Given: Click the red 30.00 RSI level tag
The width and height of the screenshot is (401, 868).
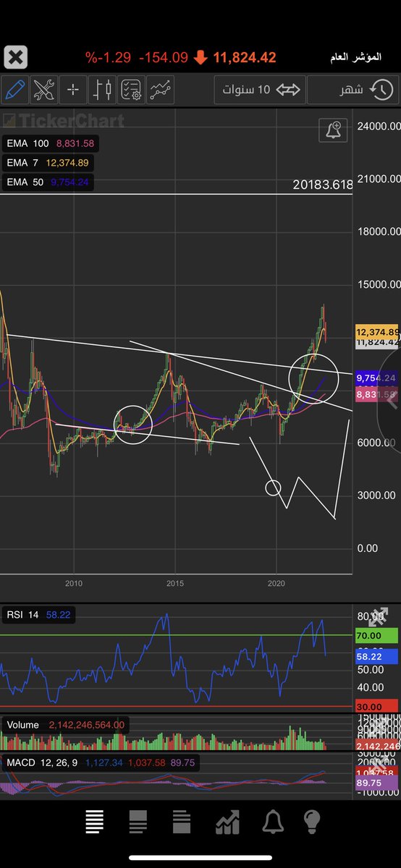Looking at the screenshot, I should [376, 706].
